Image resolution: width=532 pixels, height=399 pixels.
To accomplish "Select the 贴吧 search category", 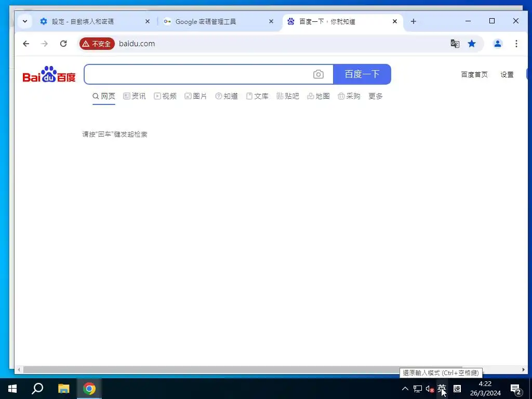I will (x=288, y=96).
